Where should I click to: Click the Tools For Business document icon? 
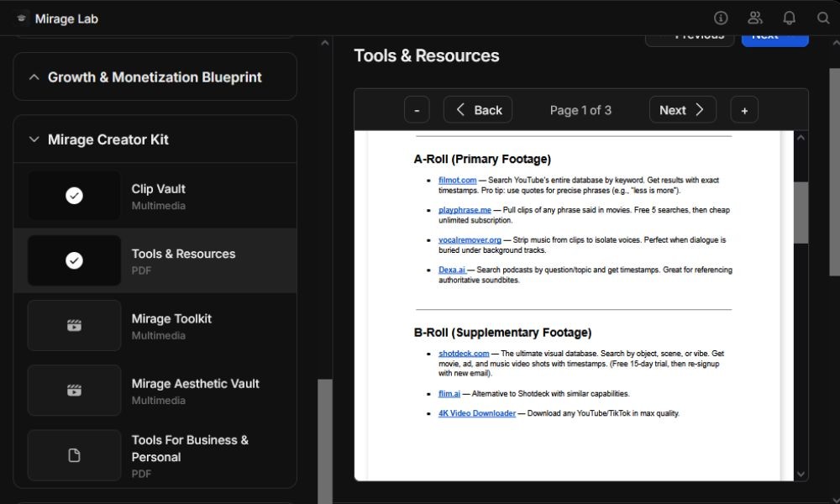[x=74, y=455]
